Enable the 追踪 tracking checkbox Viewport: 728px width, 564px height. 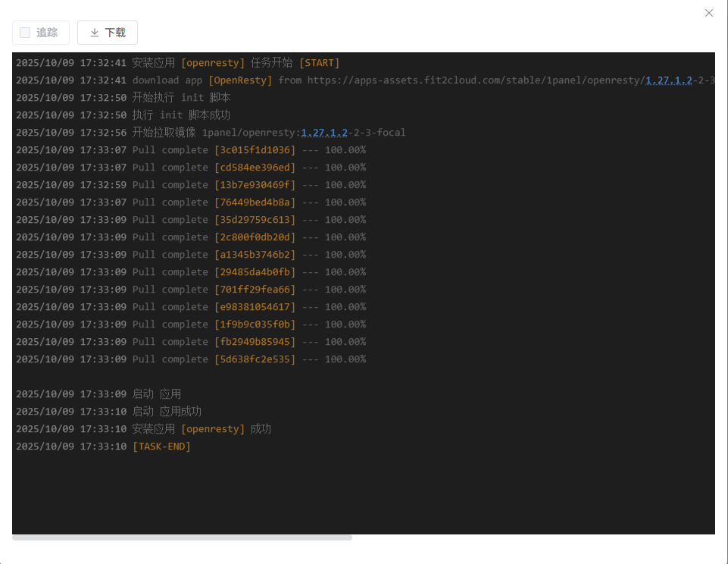pos(25,33)
